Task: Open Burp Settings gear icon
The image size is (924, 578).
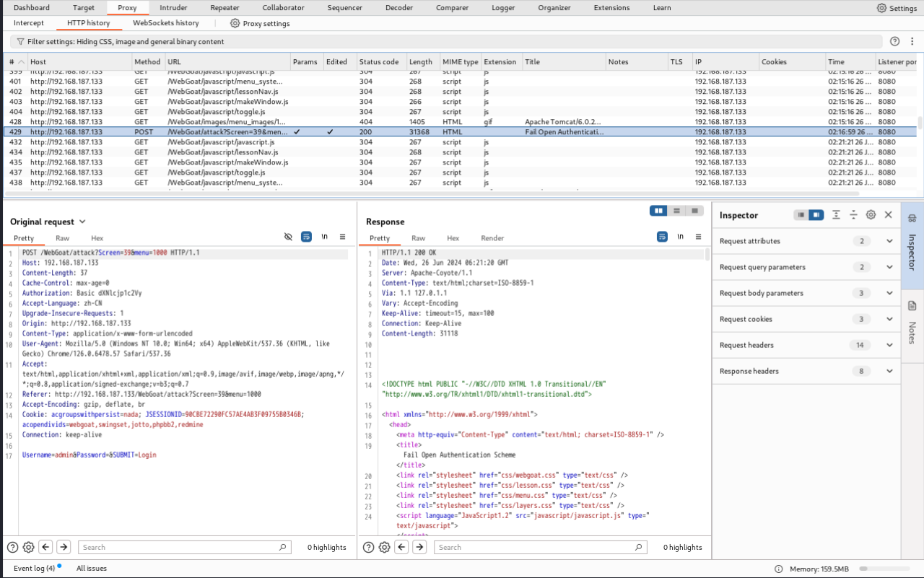Action: click(x=881, y=8)
